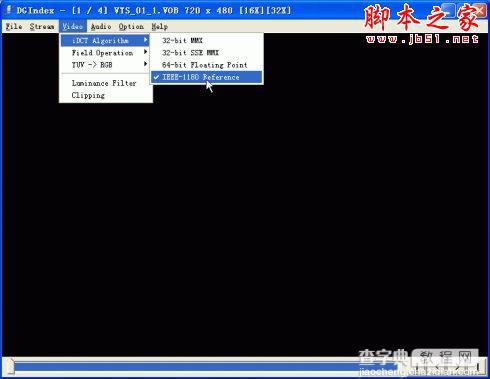Select checked IEEE-1180 Reference algorithm

click(x=207, y=77)
